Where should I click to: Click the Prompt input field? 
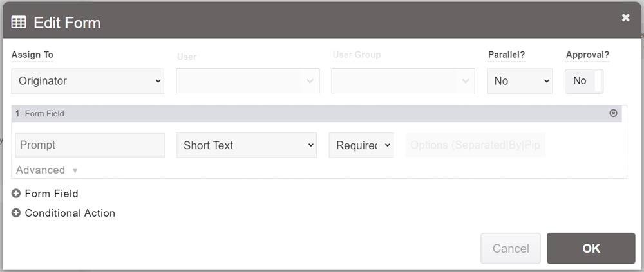tap(90, 145)
